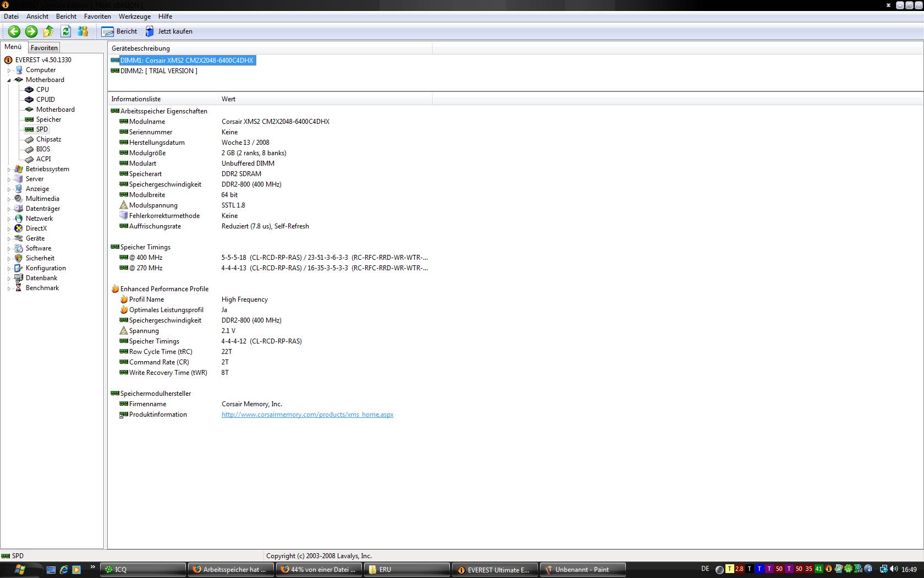This screenshot has width=924, height=578.
Task: Click the Enhanced Performance Profile flame icon
Action: click(x=115, y=289)
